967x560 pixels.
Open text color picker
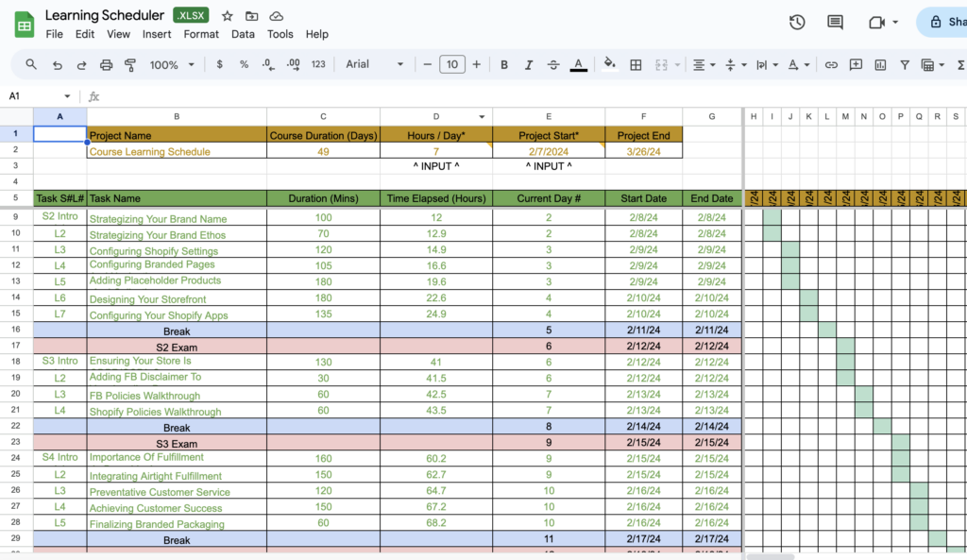(579, 64)
